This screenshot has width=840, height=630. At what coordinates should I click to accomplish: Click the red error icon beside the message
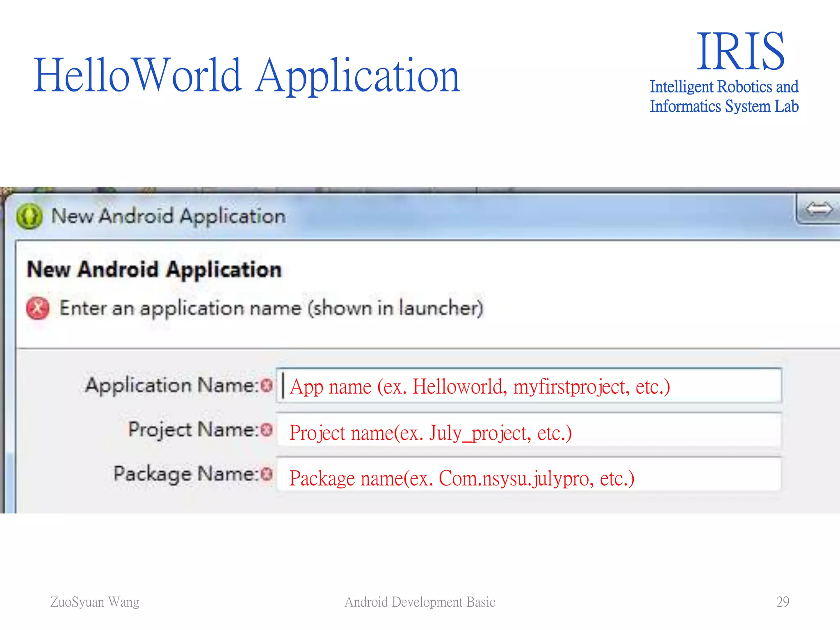pos(38,308)
